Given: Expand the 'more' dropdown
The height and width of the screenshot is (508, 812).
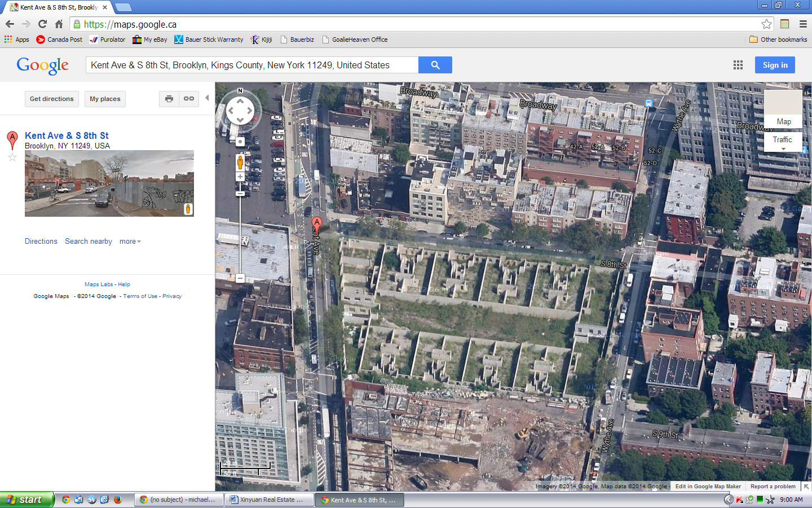Looking at the screenshot, I should [x=130, y=242].
